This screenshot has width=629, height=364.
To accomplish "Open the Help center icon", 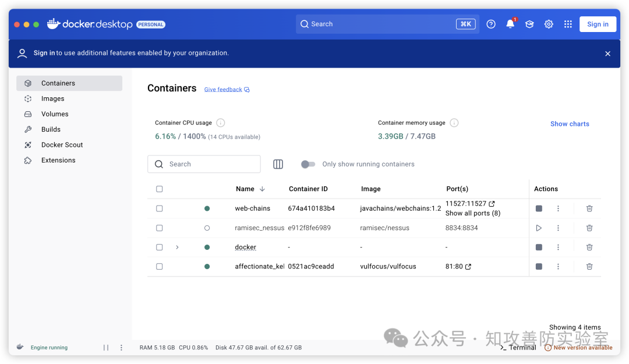I will [490, 24].
